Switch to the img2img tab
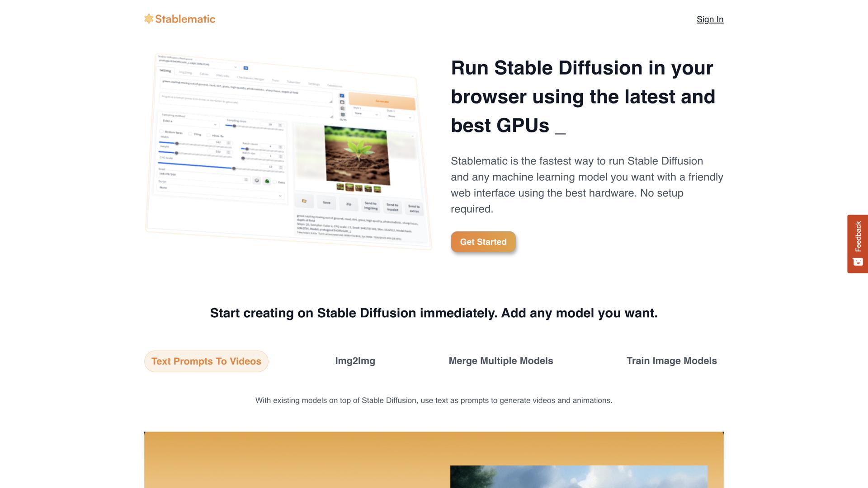 (185, 72)
